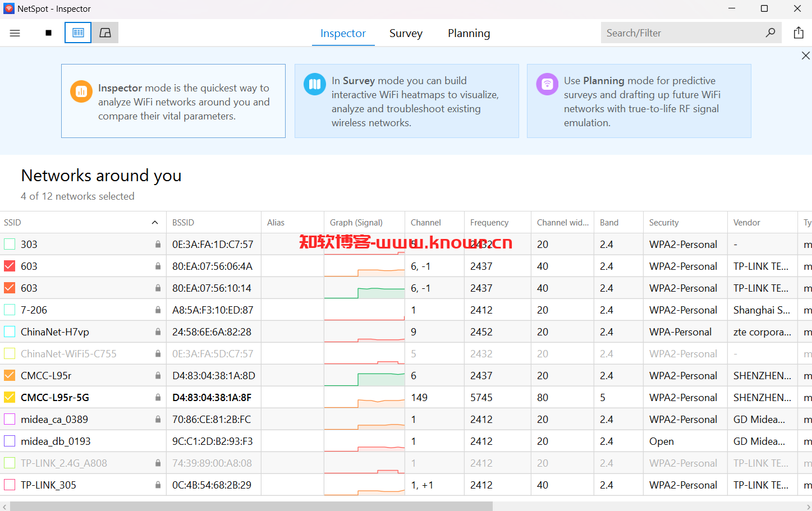Sort by Channel width column header
Viewport: 812px width, 511px height.
[562, 222]
